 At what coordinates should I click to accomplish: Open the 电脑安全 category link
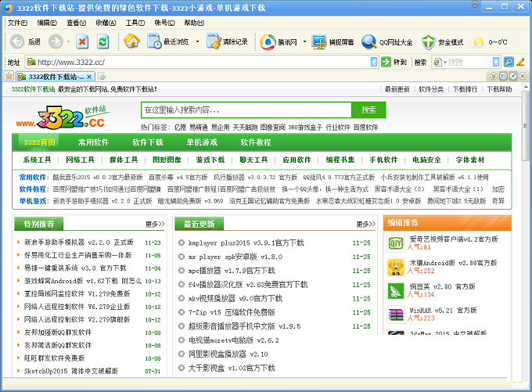426,160
